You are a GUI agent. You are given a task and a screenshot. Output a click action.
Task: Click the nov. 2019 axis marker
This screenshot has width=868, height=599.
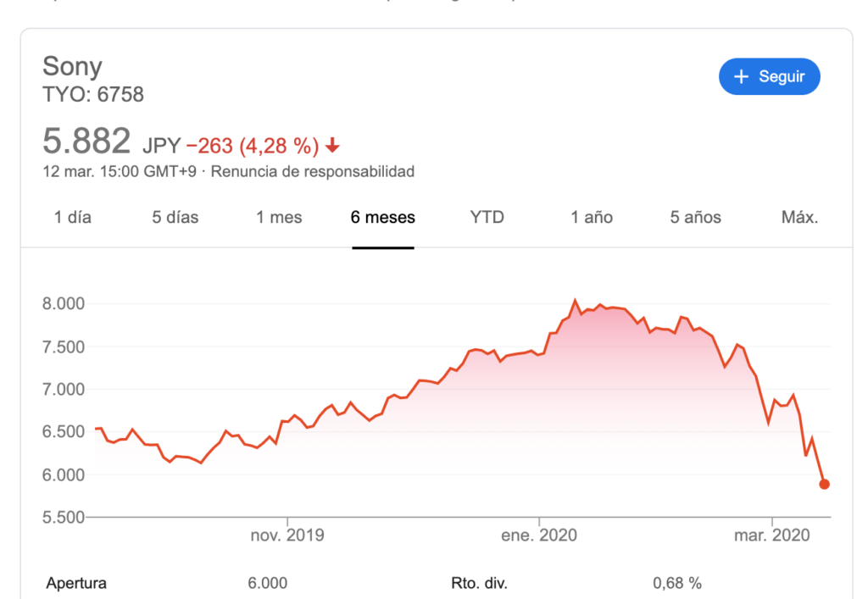pos(287,535)
